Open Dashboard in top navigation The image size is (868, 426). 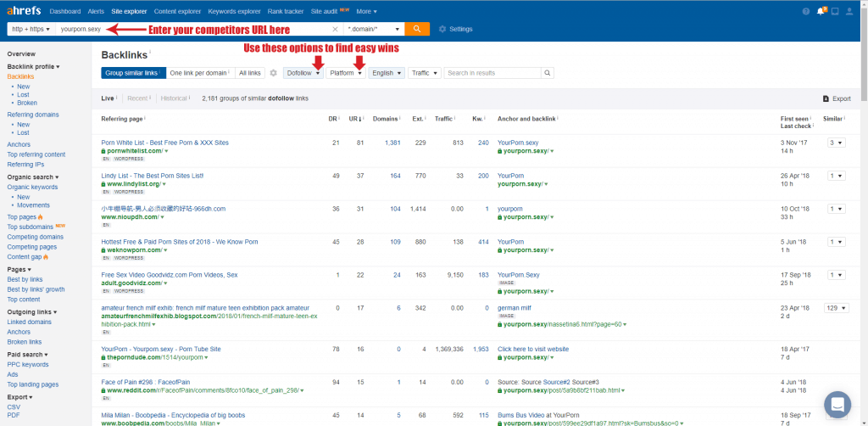tap(64, 11)
